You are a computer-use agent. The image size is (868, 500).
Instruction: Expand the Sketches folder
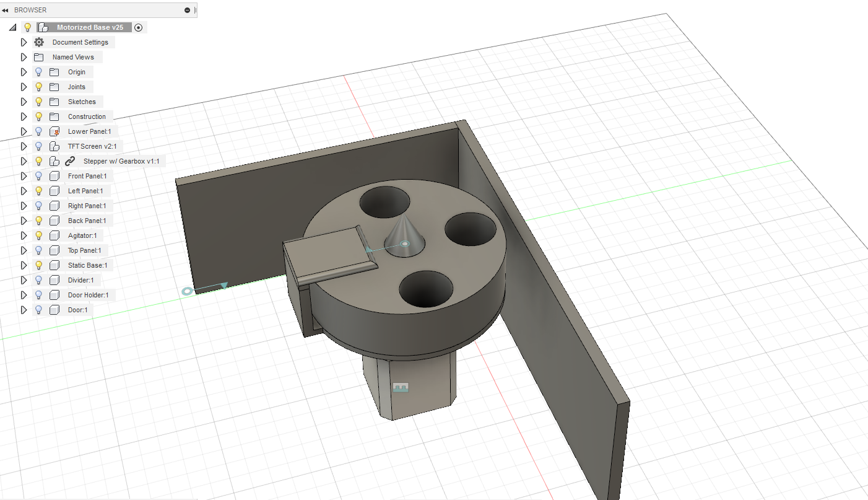pos(24,102)
